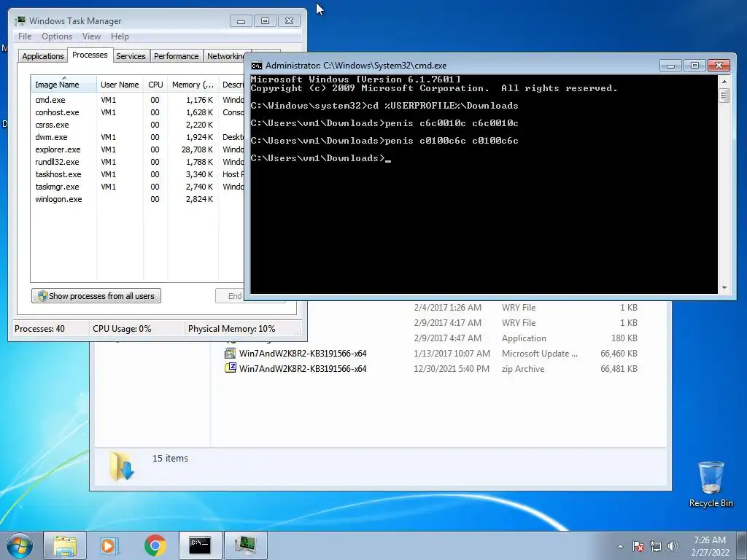
Task: Click Microsoft Update type cell
Action: pos(539,354)
